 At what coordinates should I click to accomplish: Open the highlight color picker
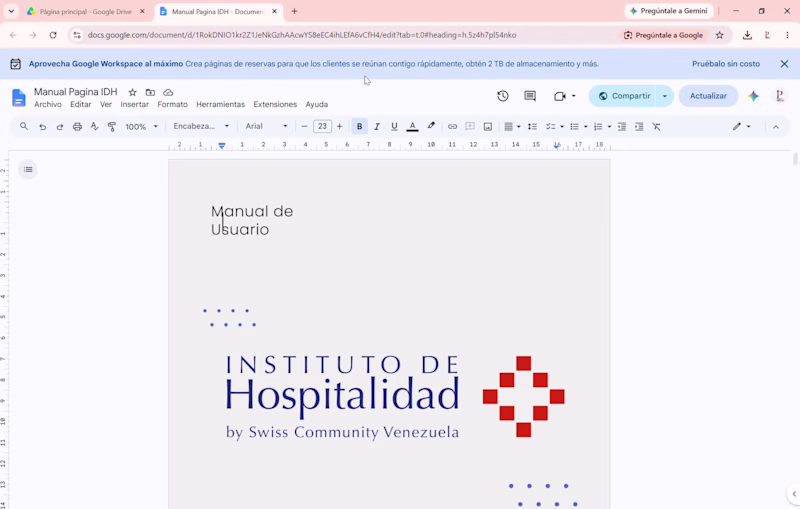[x=431, y=126]
